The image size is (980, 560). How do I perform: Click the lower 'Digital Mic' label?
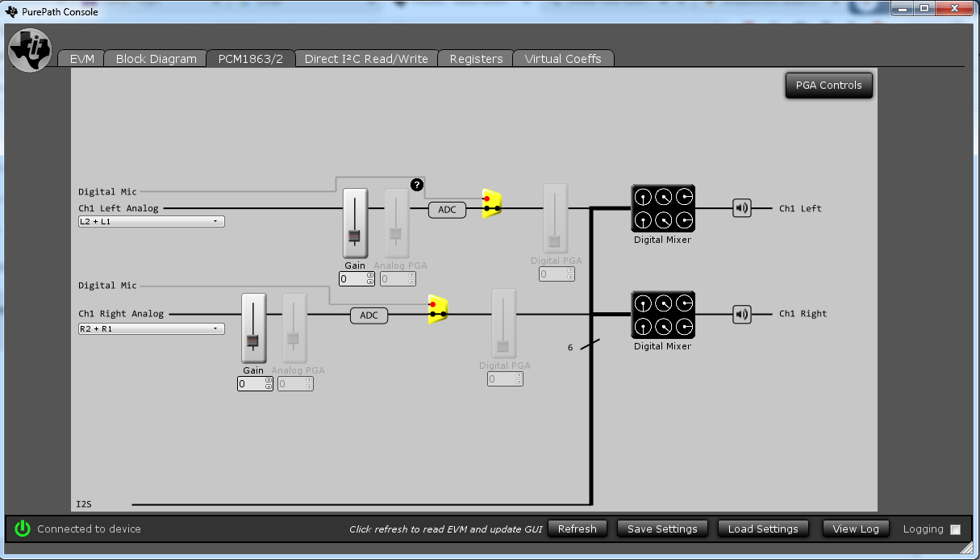[107, 286]
